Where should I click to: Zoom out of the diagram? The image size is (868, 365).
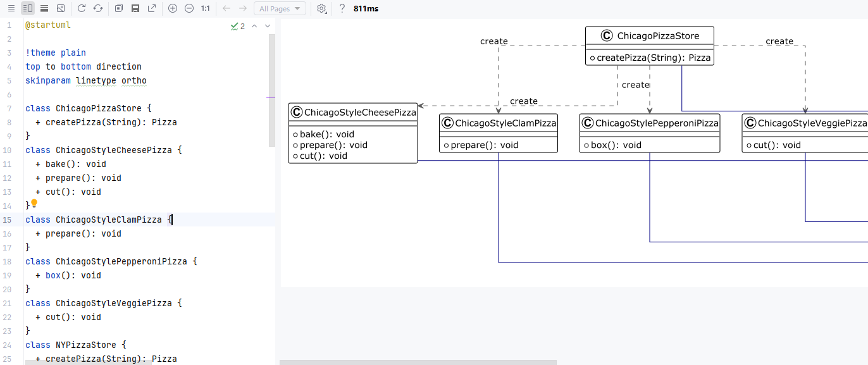tap(189, 8)
